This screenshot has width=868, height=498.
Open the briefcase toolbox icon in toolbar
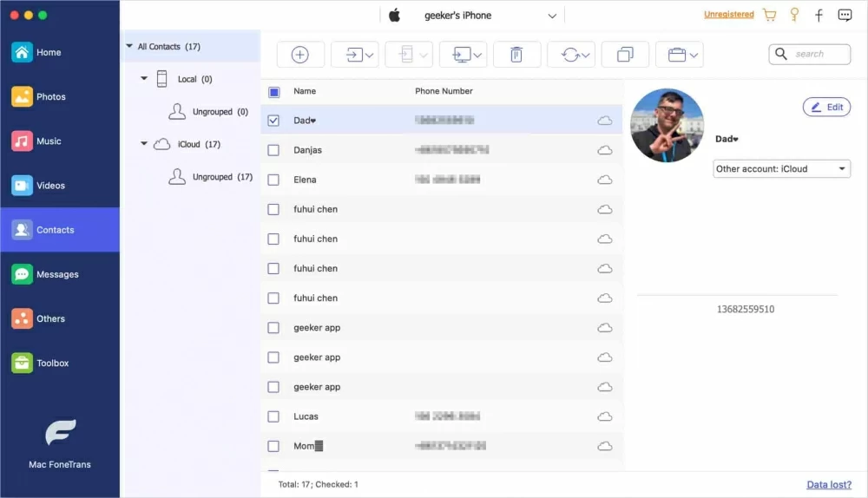pyautogui.click(x=677, y=55)
